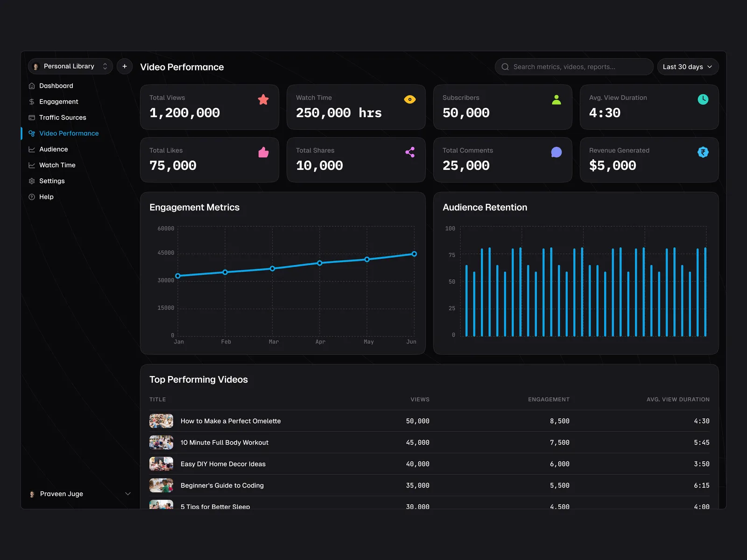Click the chat bubble icon on Total Comments
This screenshot has width=747, height=560.
point(556,152)
